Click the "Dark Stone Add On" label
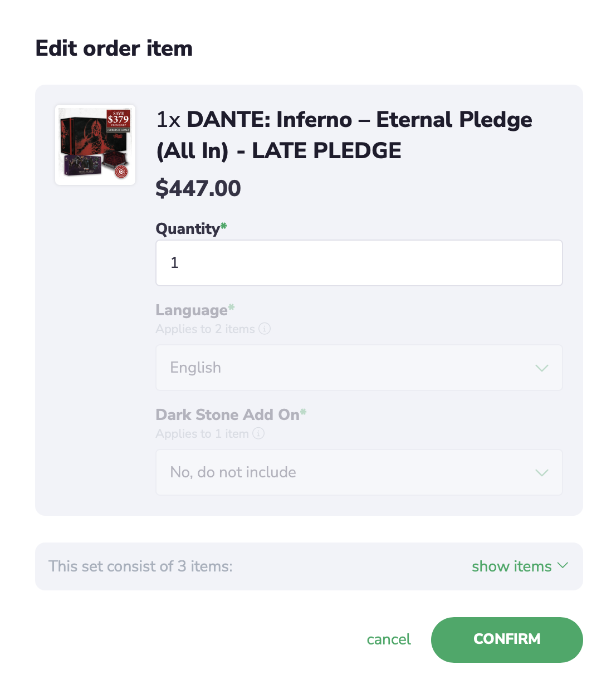Image resolution: width=616 pixels, height=694 pixels. click(x=227, y=414)
